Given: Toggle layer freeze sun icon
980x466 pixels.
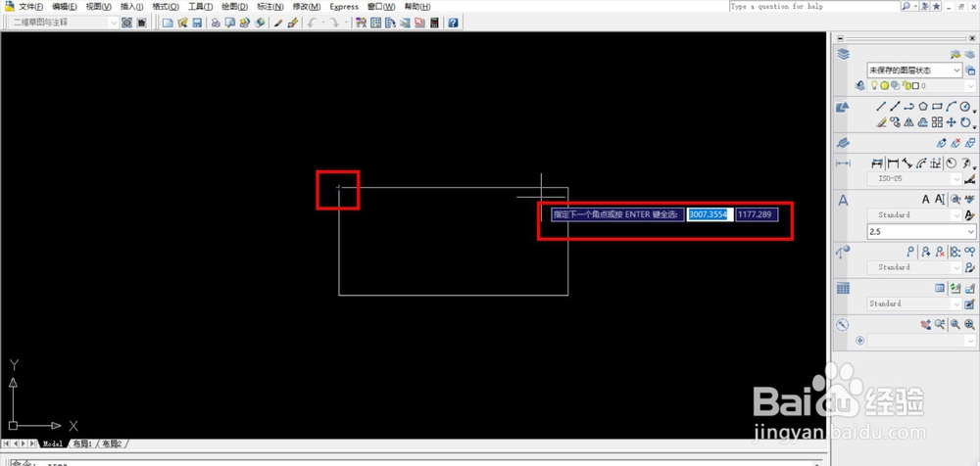Looking at the screenshot, I should point(884,85).
